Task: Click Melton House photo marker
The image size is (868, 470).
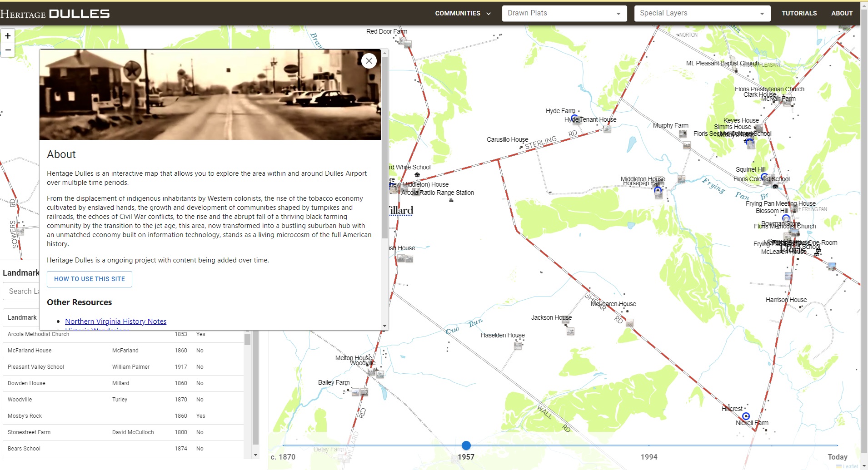Action: [372, 372]
